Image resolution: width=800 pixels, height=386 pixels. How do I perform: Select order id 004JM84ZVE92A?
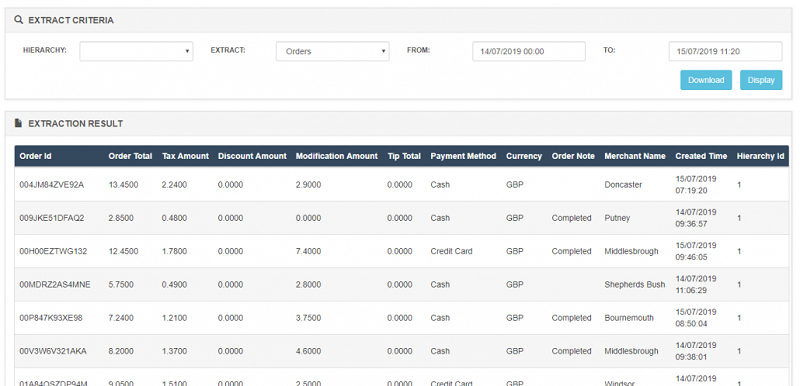coord(52,185)
